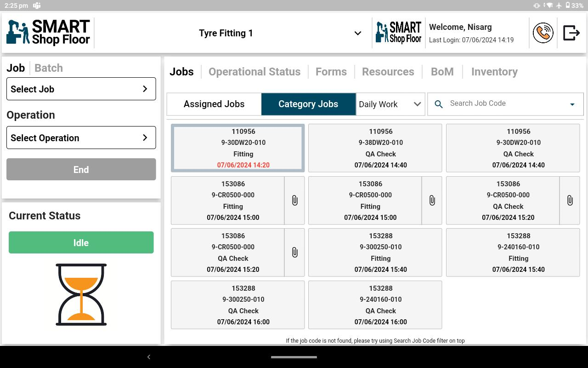Open attachment on 153086 Fitting first card
This screenshot has height=368, width=588.
[294, 201]
